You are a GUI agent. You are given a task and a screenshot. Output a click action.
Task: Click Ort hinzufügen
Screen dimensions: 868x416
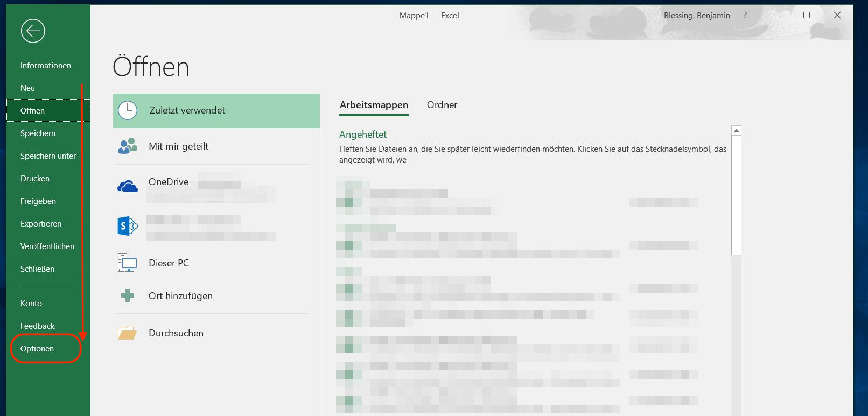point(216,296)
